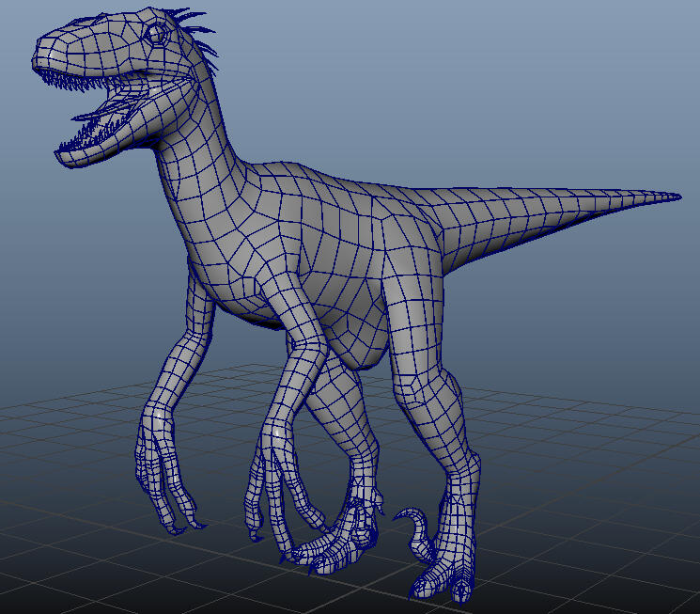Viewport: 700px width, 614px height.
Task: Select the raptor's eye
Action: tap(156, 35)
